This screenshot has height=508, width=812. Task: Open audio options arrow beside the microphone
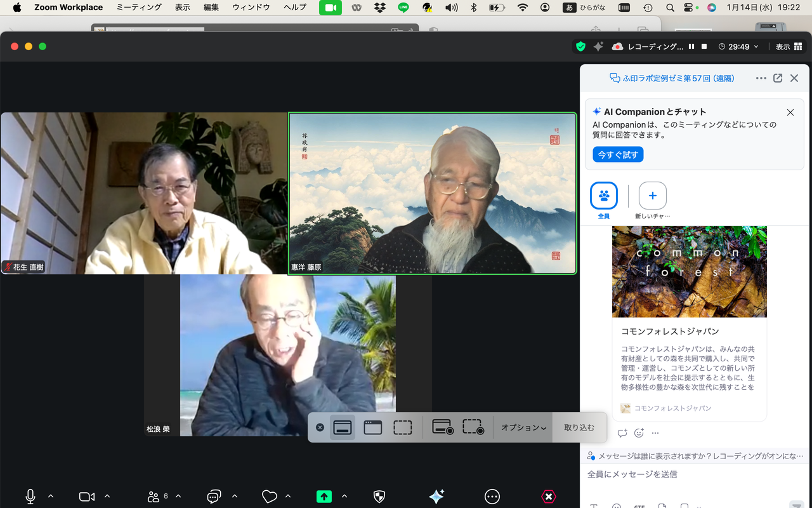coord(51,496)
